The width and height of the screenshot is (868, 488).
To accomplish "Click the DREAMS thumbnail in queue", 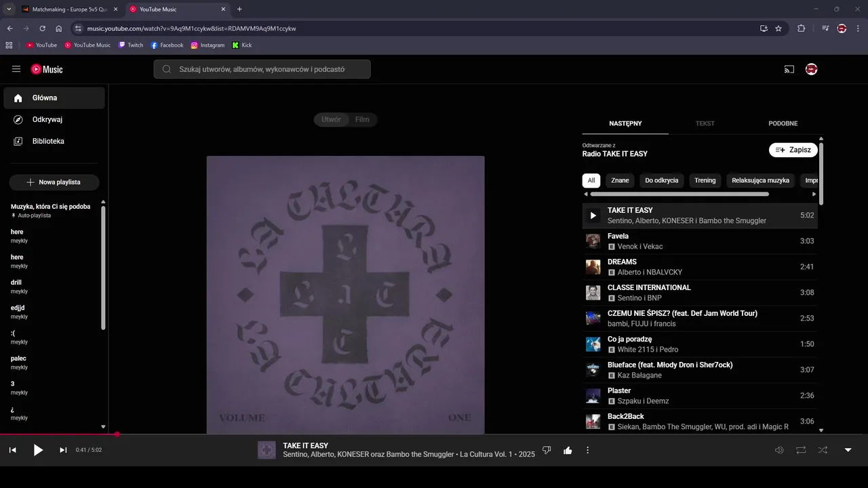I will coord(593,267).
